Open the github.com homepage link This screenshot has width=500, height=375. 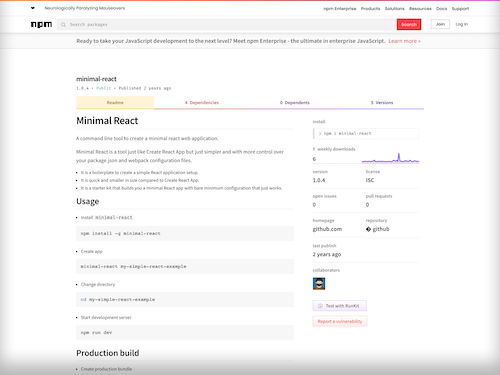[x=327, y=229]
